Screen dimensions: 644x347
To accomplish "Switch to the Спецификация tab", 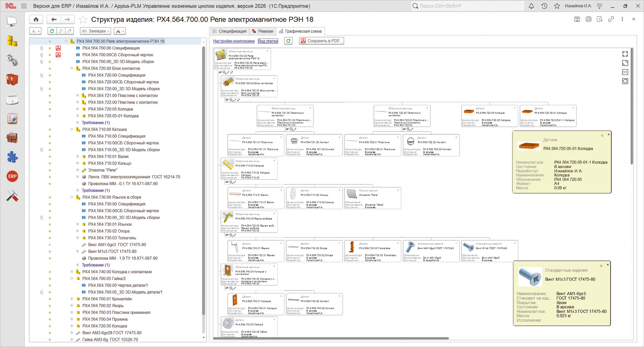I will 230,31.
